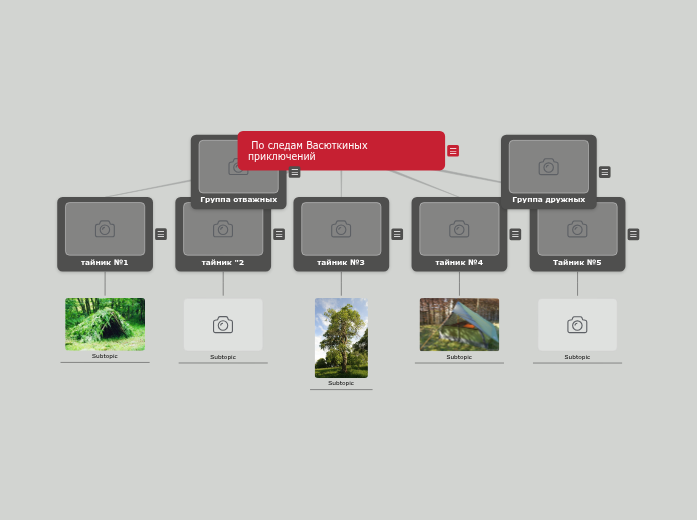
Task: Open notes icon beside тайник "2
Action: [x=279, y=234]
